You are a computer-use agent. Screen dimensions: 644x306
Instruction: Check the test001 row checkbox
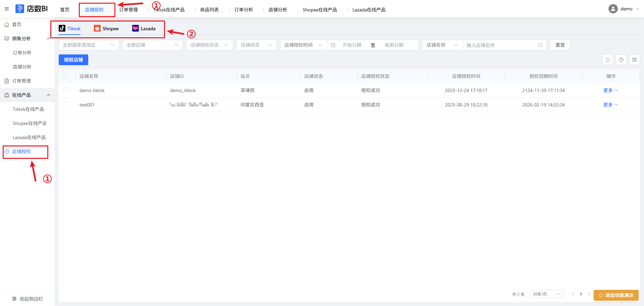point(65,104)
